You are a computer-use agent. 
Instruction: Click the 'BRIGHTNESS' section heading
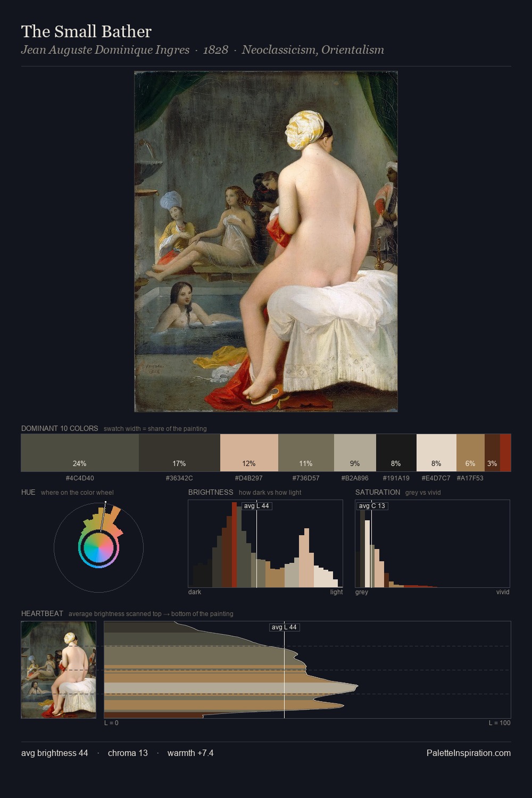tap(211, 492)
